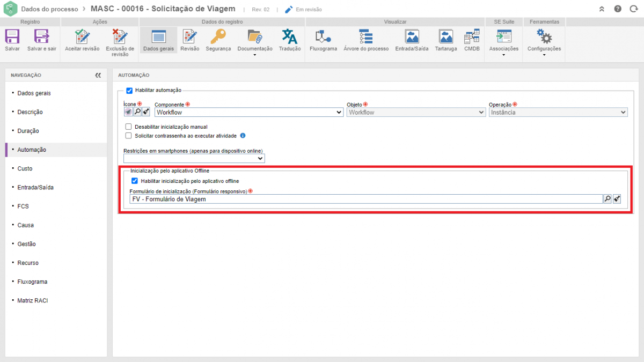
Task: View the Fluxograma diagram icon
Action: coord(323,37)
